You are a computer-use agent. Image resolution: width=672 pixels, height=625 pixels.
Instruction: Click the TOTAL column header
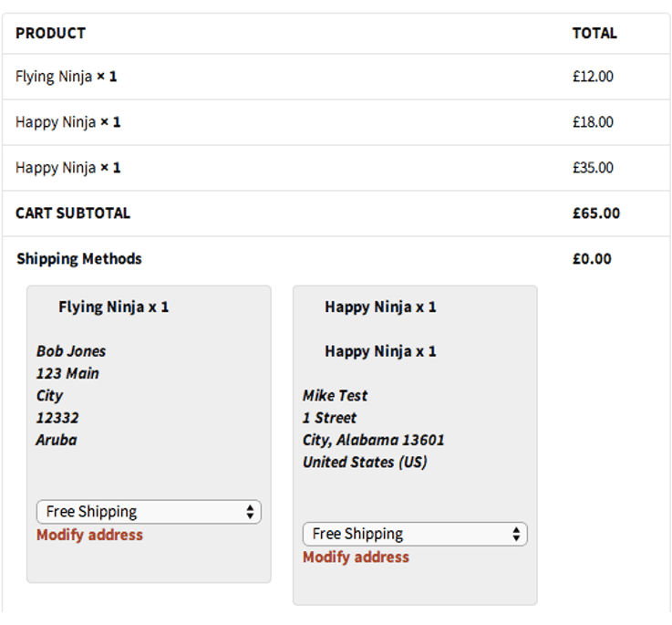(594, 33)
